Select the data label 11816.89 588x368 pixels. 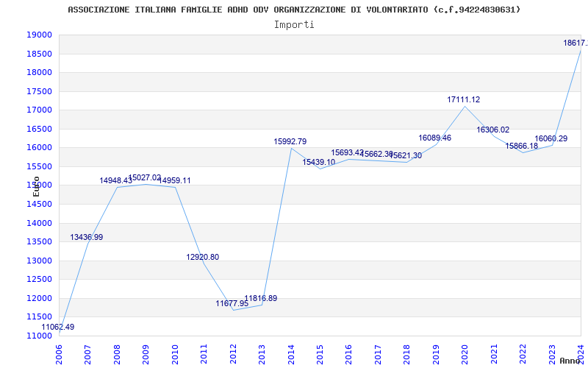(261, 299)
